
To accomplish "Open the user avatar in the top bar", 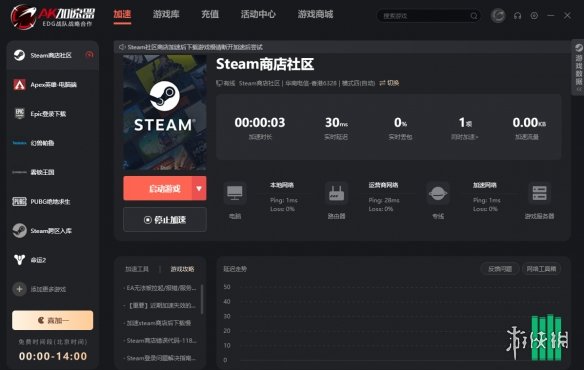I will tap(498, 16).
